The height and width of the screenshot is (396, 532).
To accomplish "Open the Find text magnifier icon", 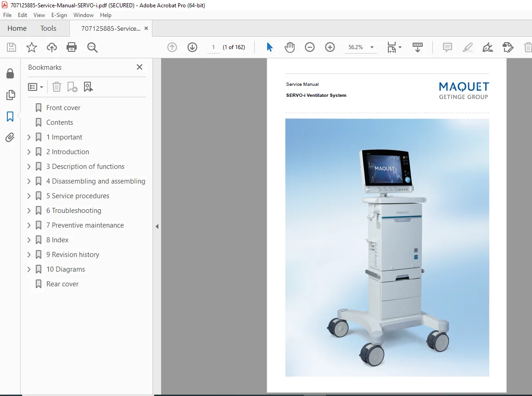I will (x=92, y=47).
